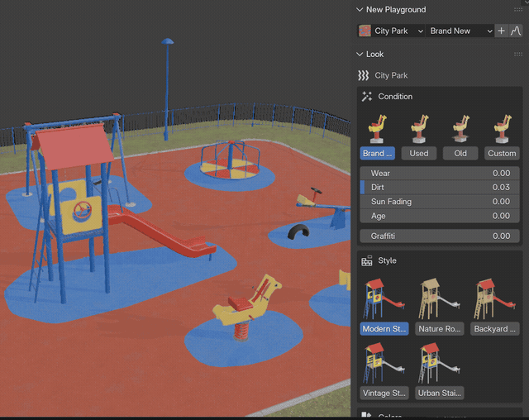Viewport: 529px width, 420px height.
Task: Click the Brand New rocking horse thumbnail
Action: click(x=377, y=129)
